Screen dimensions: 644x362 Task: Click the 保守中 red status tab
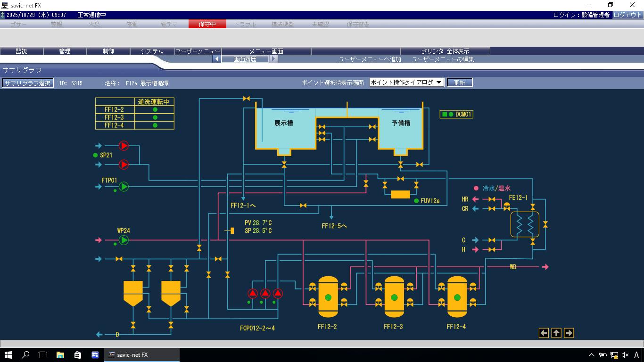click(207, 24)
